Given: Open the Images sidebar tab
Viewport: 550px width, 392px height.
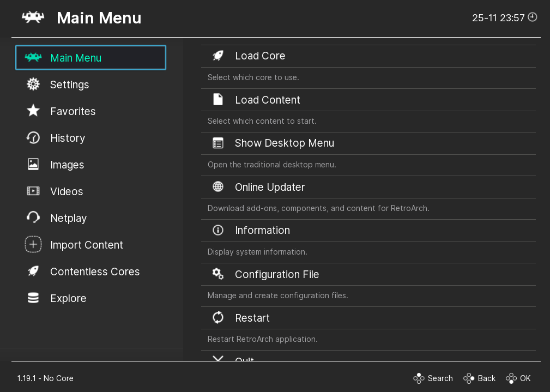Looking at the screenshot, I should click(x=67, y=165).
